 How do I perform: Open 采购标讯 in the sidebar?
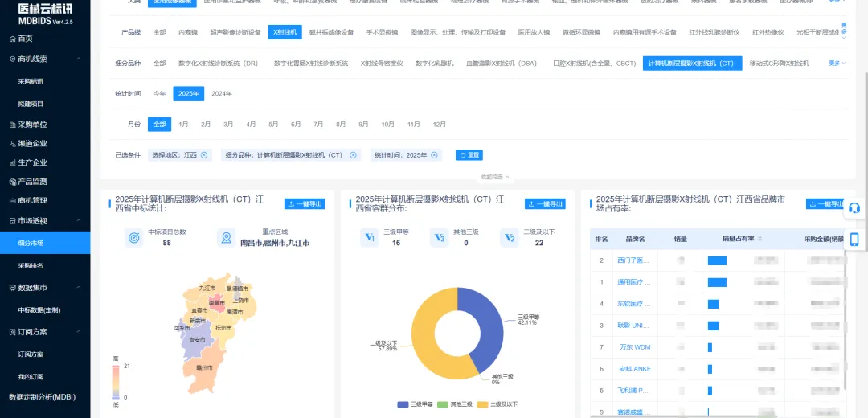pos(31,81)
